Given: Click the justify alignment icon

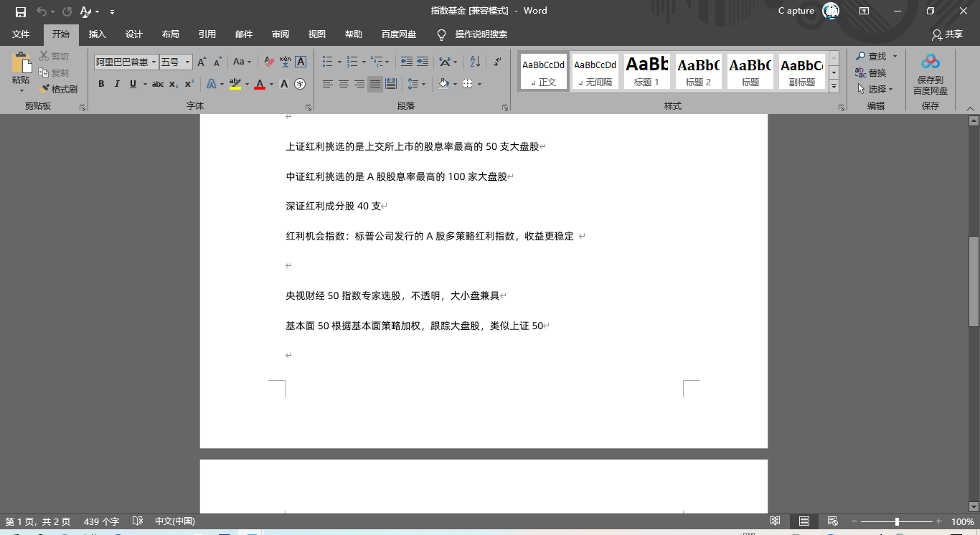Looking at the screenshot, I should pyautogui.click(x=375, y=84).
